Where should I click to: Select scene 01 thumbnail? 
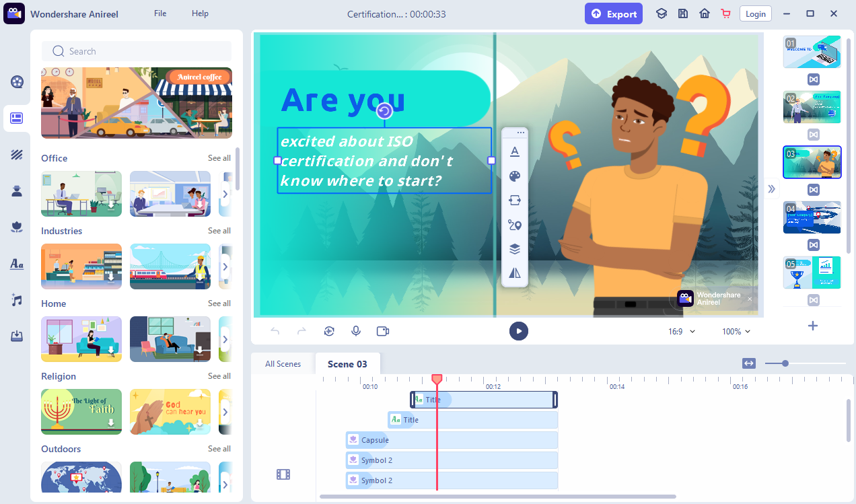tap(812, 52)
